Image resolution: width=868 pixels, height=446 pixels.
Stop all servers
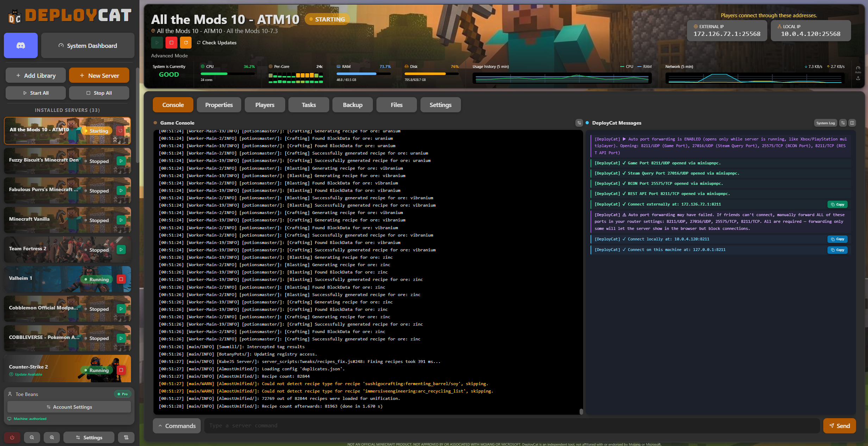(x=99, y=93)
